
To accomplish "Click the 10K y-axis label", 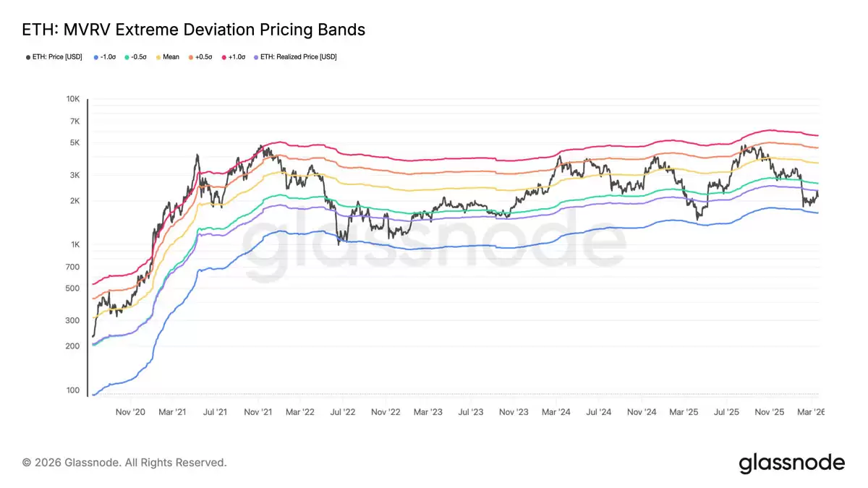I will pos(73,99).
